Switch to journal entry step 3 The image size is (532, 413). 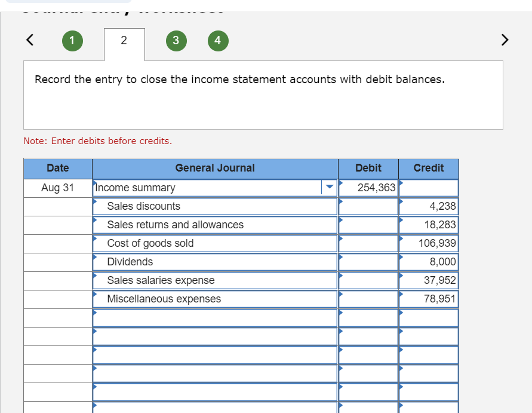(x=176, y=41)
